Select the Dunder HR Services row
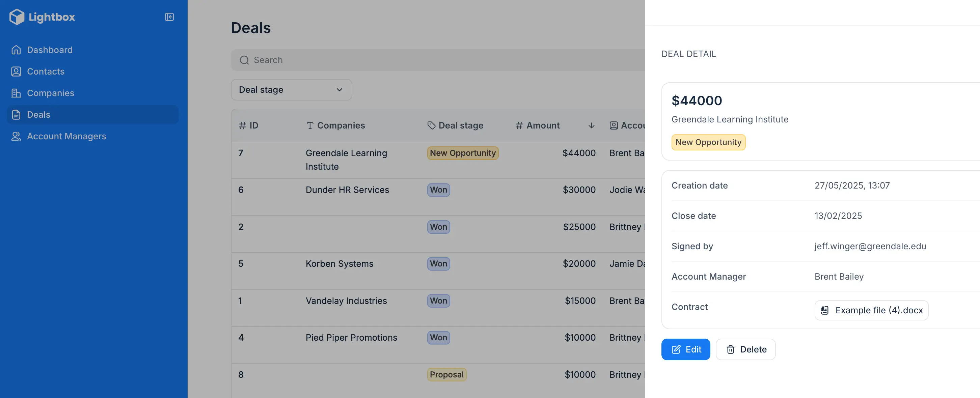980x398 pixels. point(347,190)
